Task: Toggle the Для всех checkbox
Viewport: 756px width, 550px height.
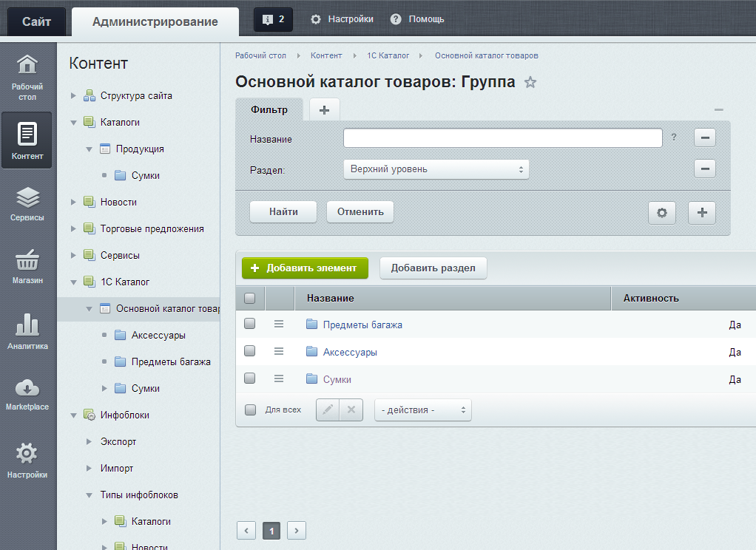Action: coord(250,410)
